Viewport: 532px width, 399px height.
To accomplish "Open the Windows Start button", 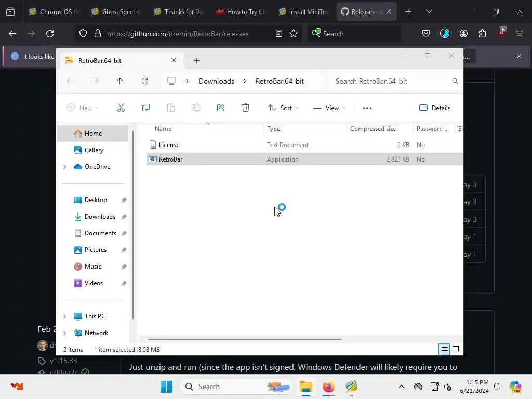I will [x=166, y=387].
